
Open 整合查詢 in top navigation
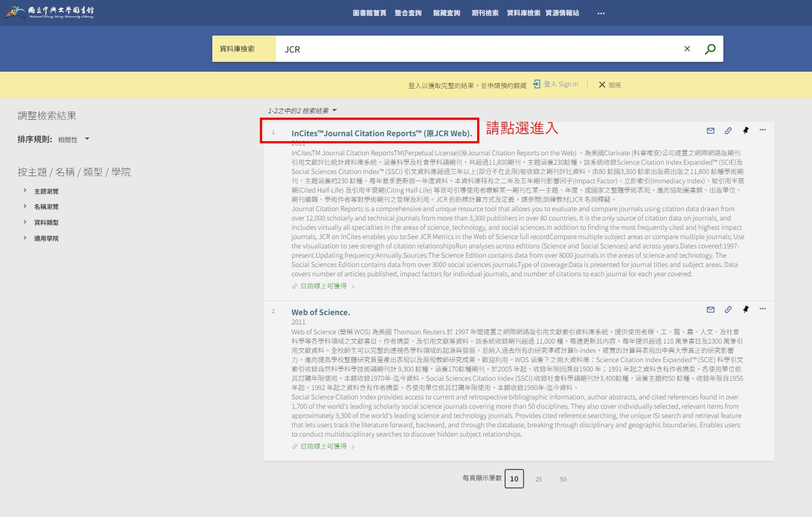click(x=408, y=13)
